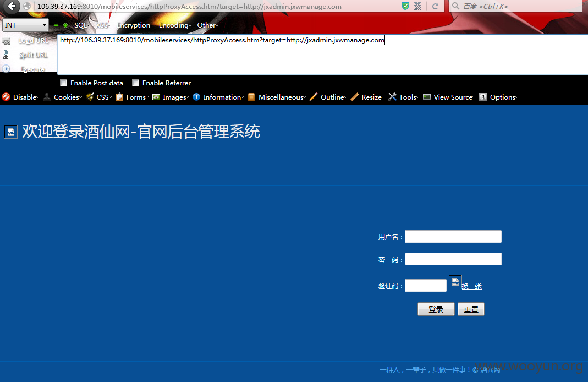Viewport: 588px width, 382px height.
Task: Focus the 验证码 captcha input field
Action: 426,286
